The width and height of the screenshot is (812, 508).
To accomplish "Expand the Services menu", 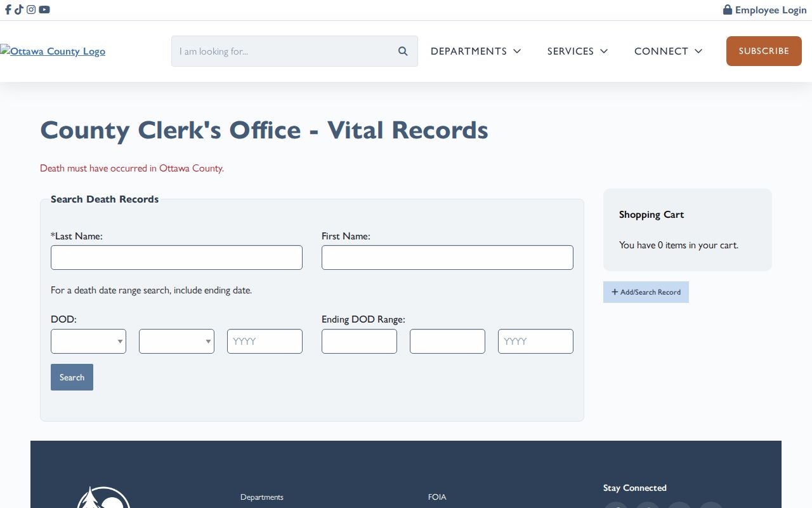I will click(x=577, y=51).
